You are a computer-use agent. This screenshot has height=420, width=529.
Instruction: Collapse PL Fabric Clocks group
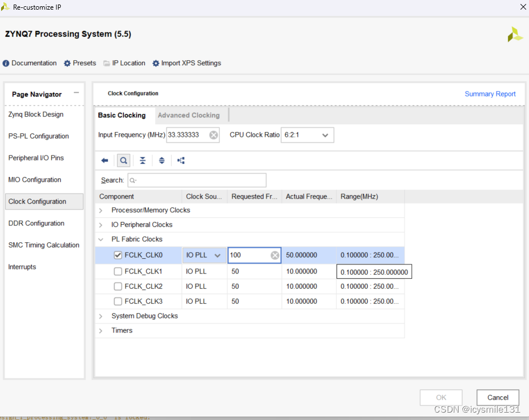(101, 240)
